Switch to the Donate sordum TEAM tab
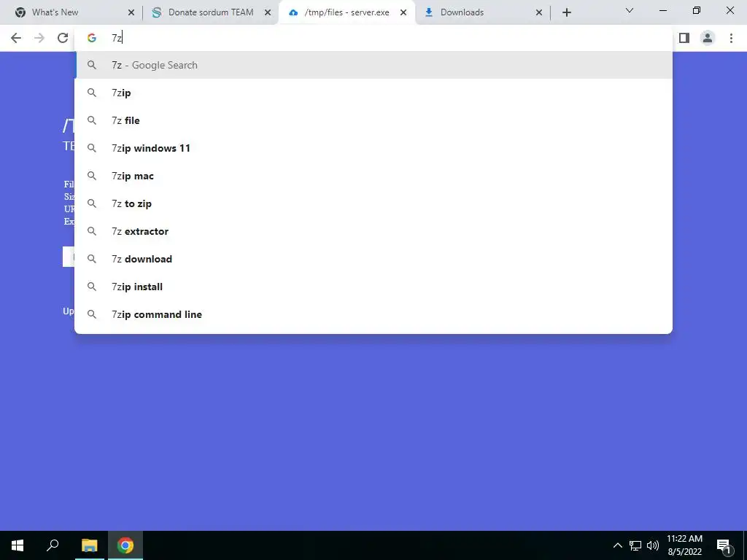This screenshot has width=747, height=560. [x=211, y=12]
